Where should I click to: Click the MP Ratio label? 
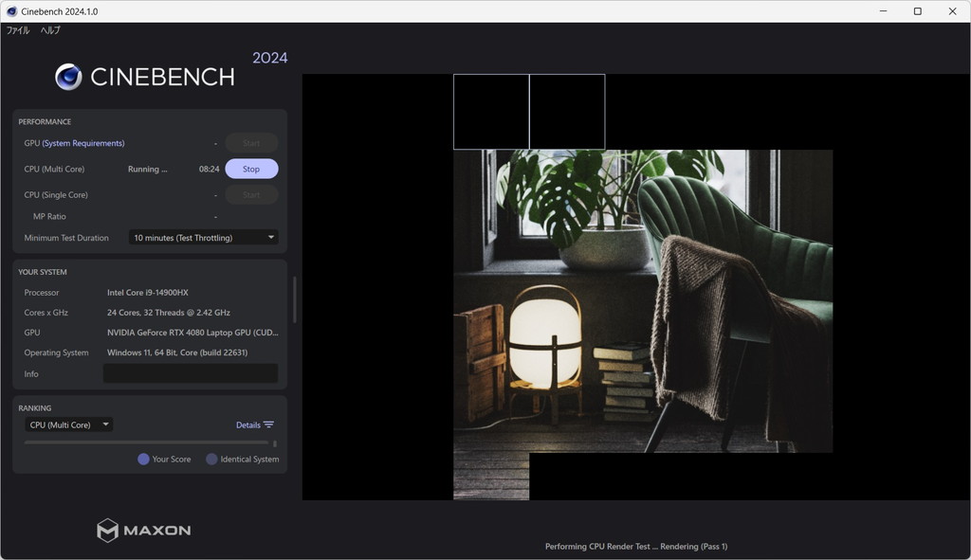[49, 217]
